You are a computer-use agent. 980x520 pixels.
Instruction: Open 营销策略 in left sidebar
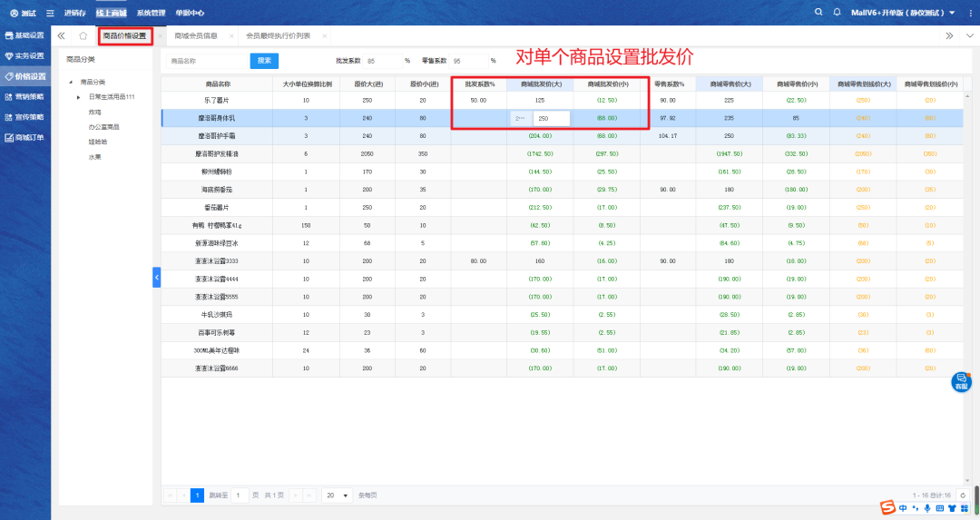(27, 97)
